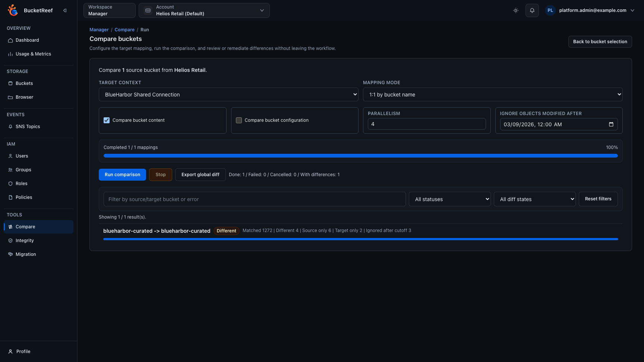Click the '100%' progress label
This screenshot has width=644, height=362.
coord(612,147)
